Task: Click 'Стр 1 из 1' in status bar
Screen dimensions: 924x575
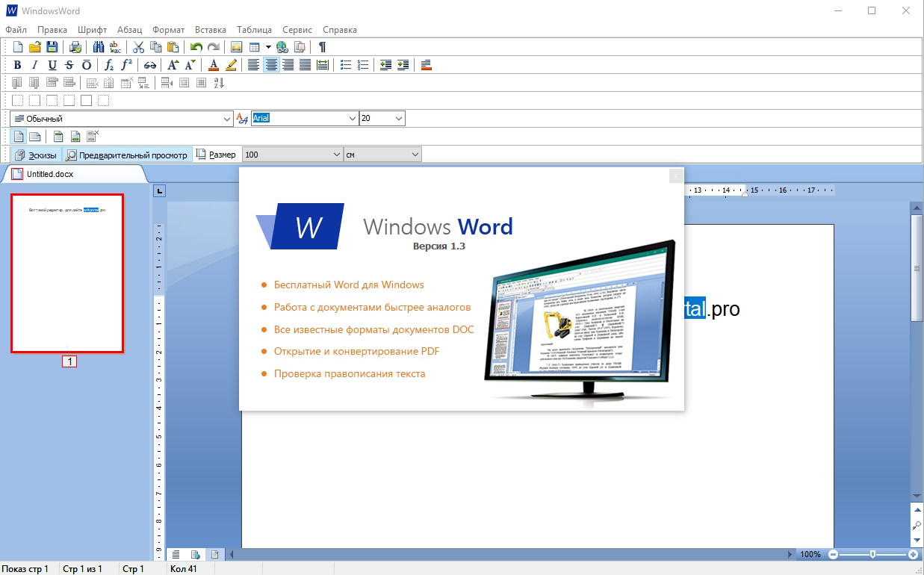Action: [82, 569]
